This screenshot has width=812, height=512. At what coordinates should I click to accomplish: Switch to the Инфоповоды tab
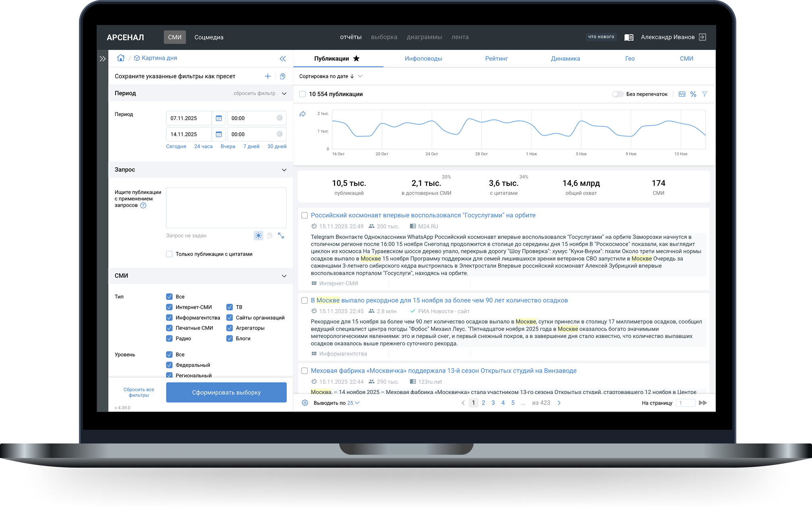tap(423, 58)
